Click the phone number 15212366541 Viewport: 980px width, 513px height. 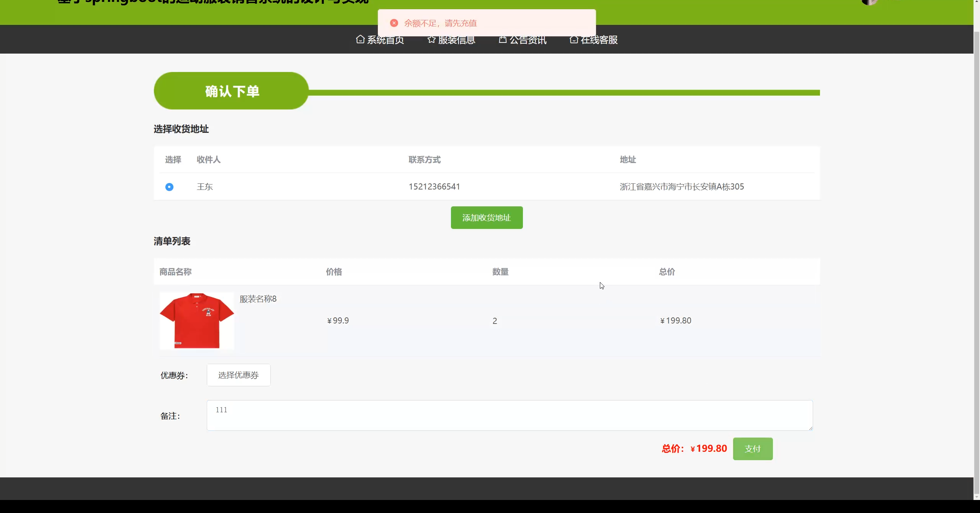click(434, 187)
